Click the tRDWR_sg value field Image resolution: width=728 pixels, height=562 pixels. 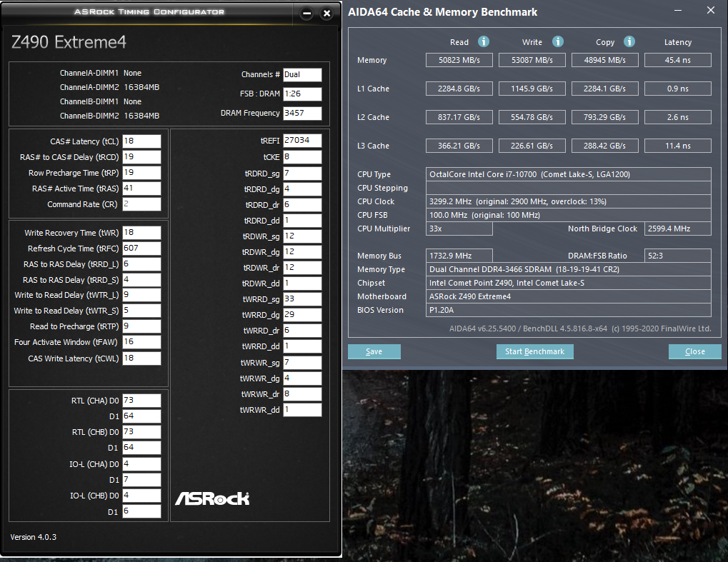tap(302, 236)
